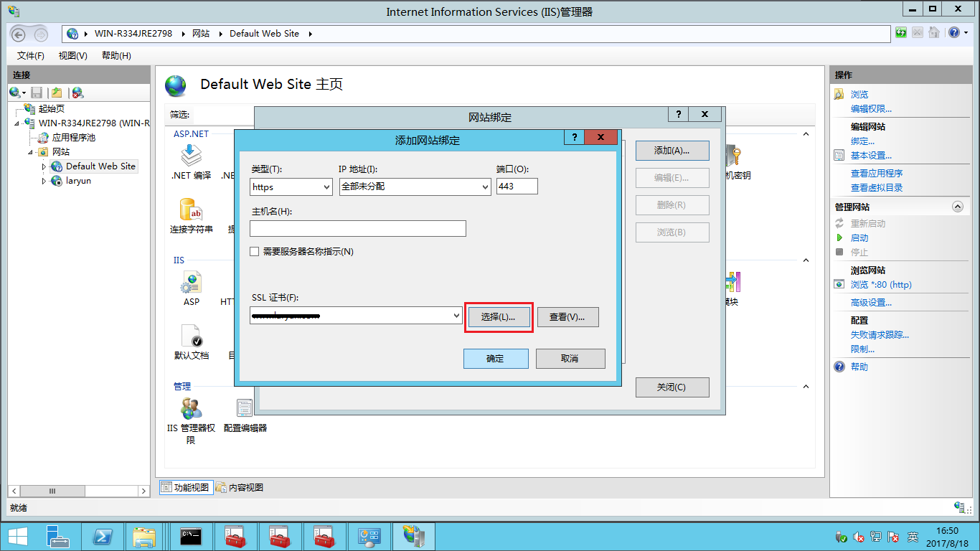Image resolution: width=980 pixels, height=551 pixels.
Task: Open the ASP feature icon
Action: [x=191, y=286]
